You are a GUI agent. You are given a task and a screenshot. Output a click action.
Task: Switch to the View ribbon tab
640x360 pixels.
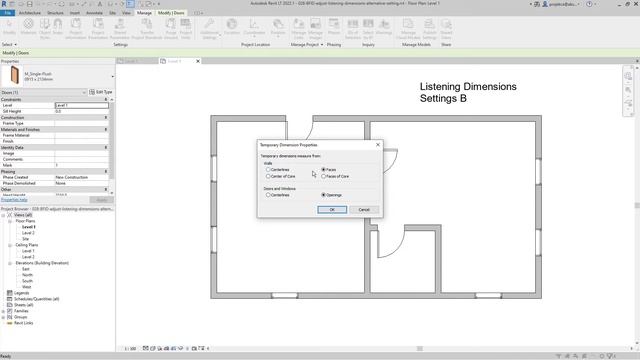point(127,13)
